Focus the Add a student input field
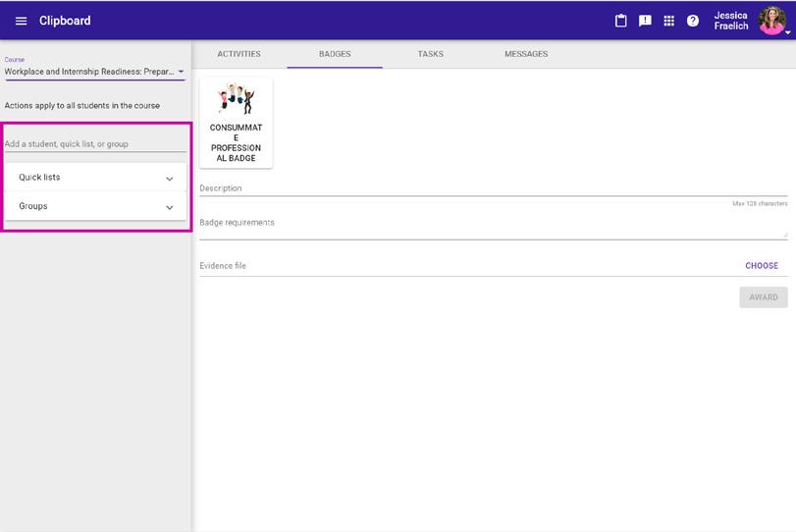 click(95, 144)
